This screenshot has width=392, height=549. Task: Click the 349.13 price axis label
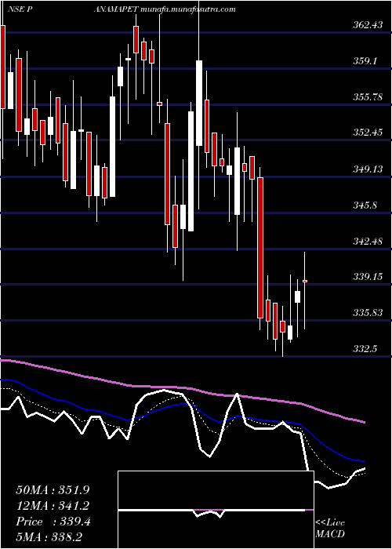click(x=368, y=169)
